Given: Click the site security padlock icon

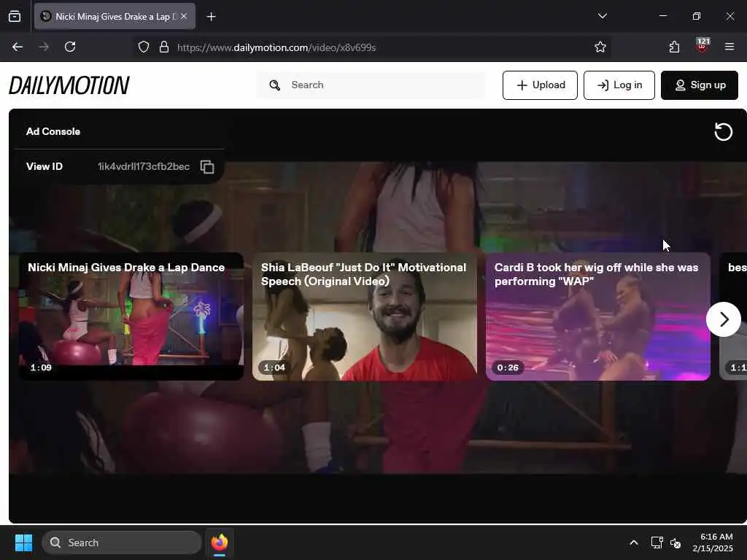Looking at the screenshot, I should click(x=164, y=47).
